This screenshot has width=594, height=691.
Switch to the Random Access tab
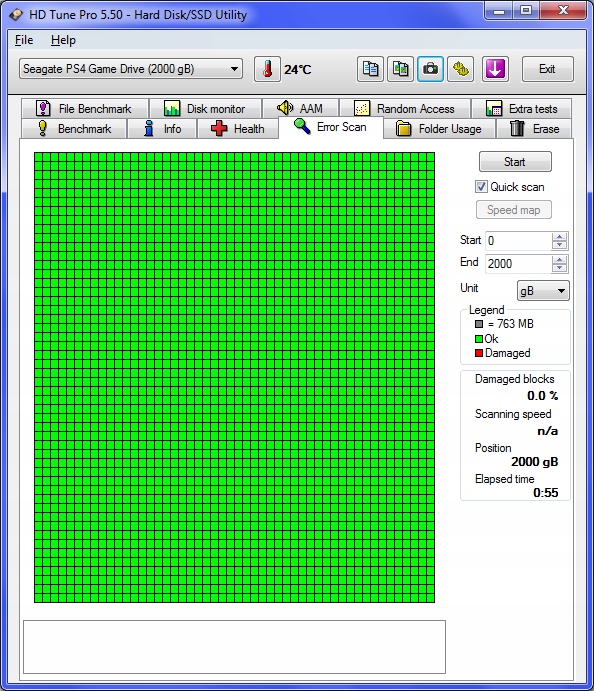click(405, 108)
